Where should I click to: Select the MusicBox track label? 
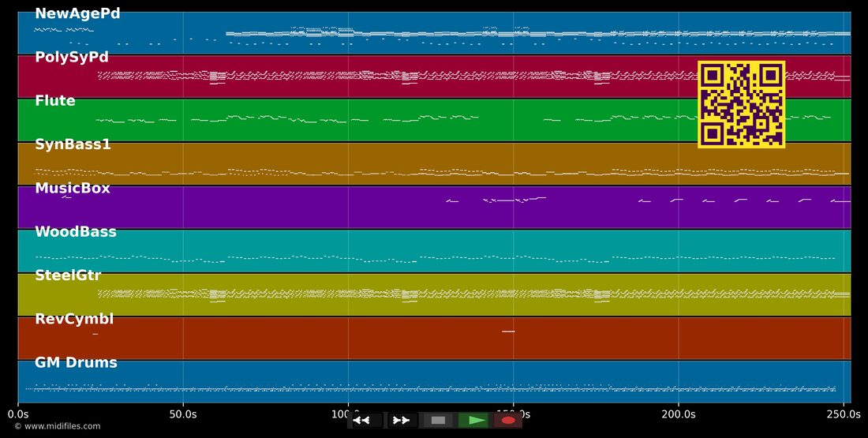73,189
